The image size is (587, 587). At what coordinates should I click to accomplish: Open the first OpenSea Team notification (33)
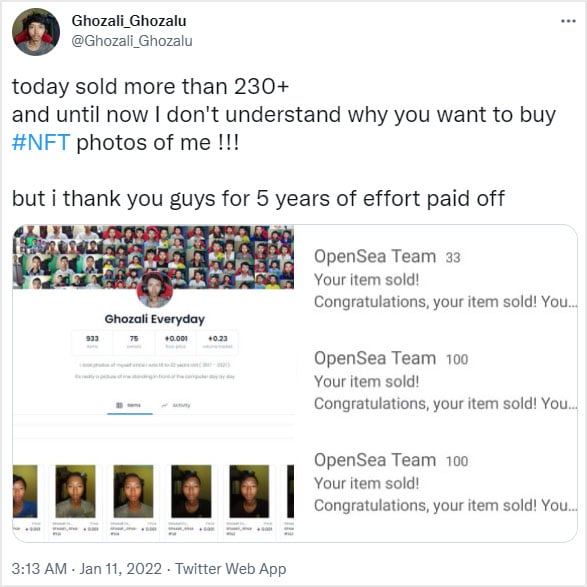click(445, 279)
